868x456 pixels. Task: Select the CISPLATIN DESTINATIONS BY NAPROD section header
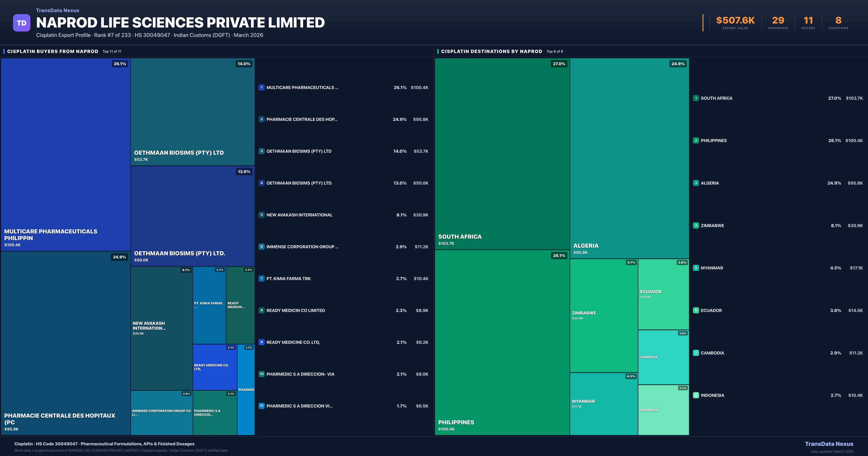tap(492, 51)
